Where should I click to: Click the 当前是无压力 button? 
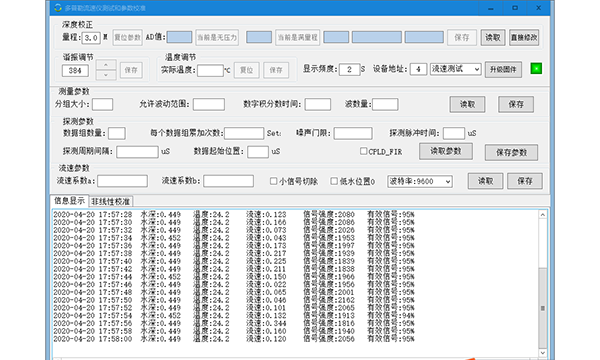(x=217, y=37)
